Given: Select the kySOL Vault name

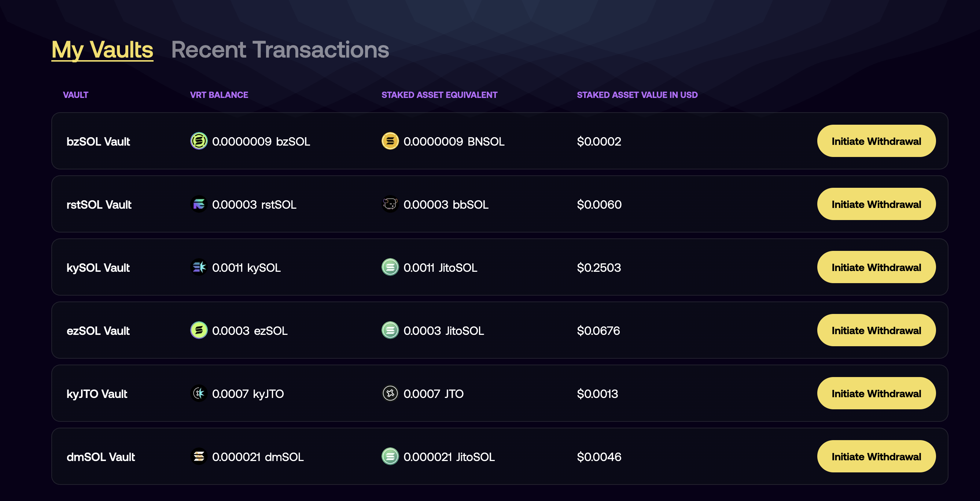Looking at the screenshot, I should 98,268.
